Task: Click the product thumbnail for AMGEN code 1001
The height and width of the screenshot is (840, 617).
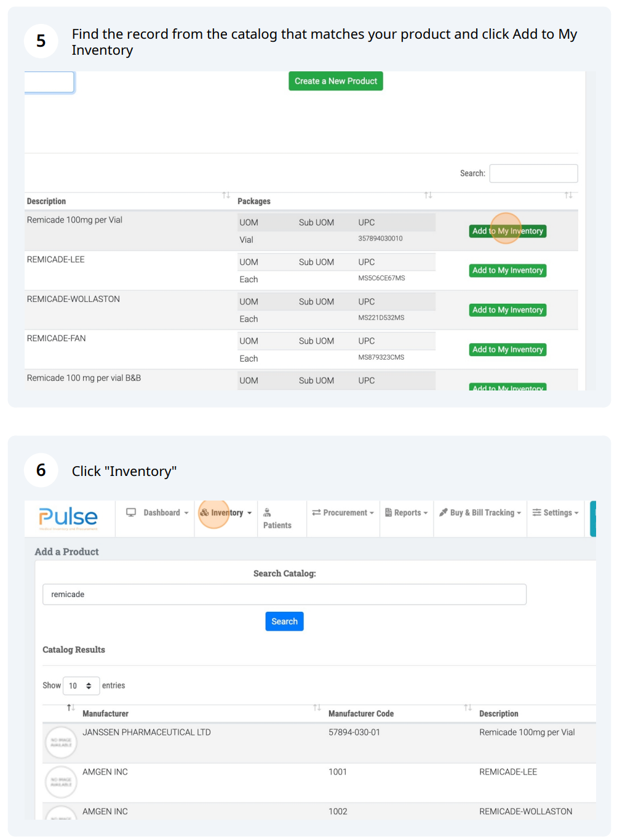Action: (61, 782)
